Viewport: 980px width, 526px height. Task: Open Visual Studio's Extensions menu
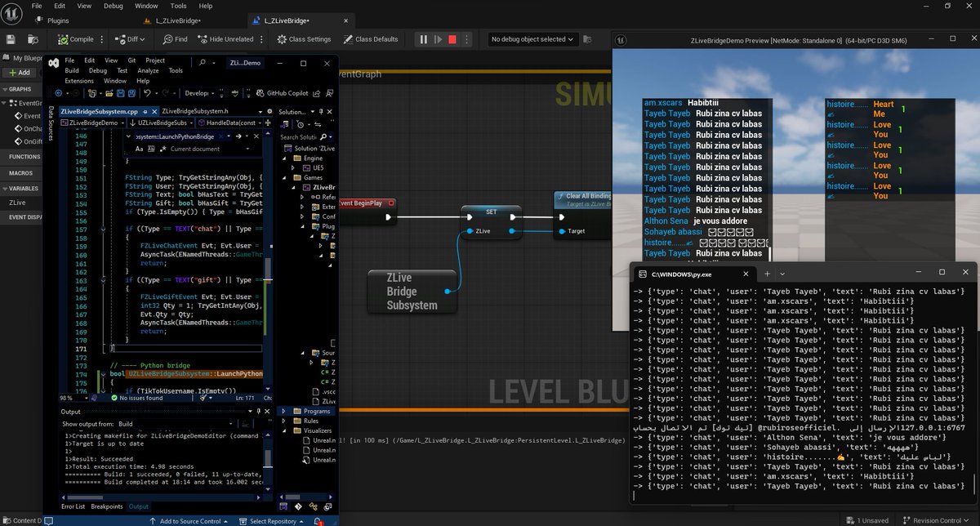coord(79,81)
